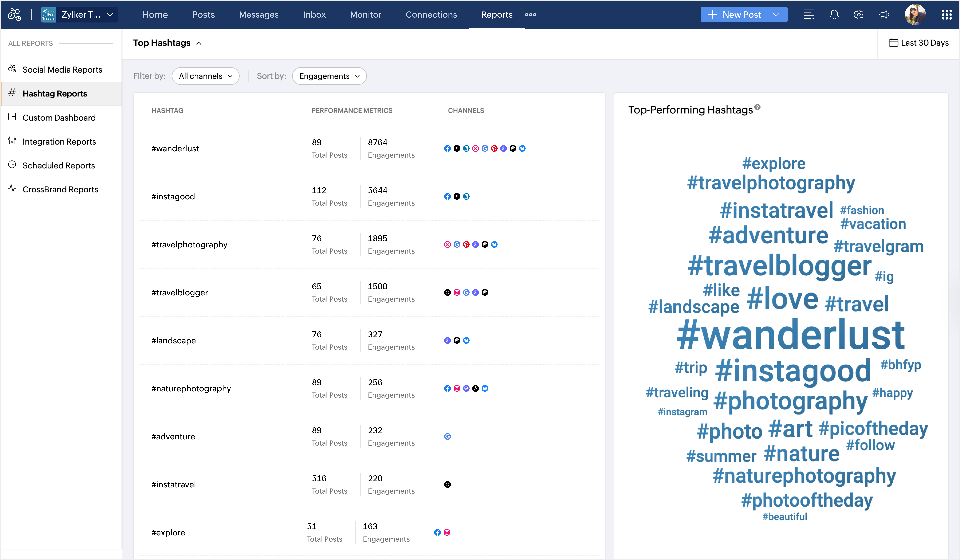The height and width of the screenshot is (560, 960).
Task: Click the megaphone announcements icon
Action: [884, 15]
